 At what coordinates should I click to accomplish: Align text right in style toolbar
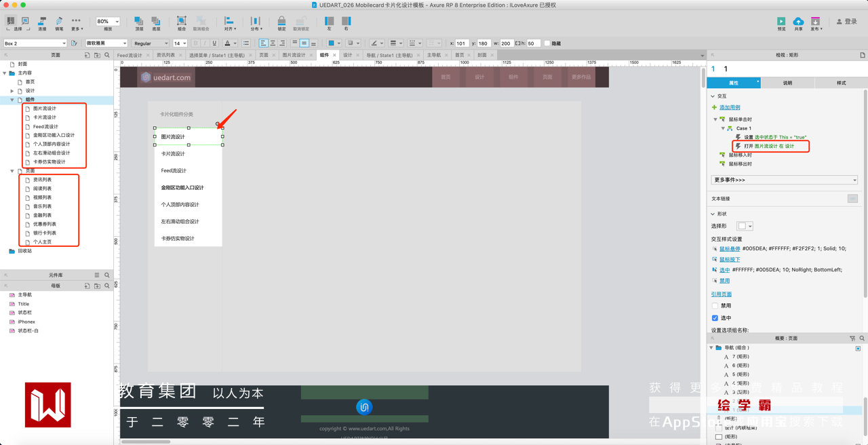tap(282, 43)
